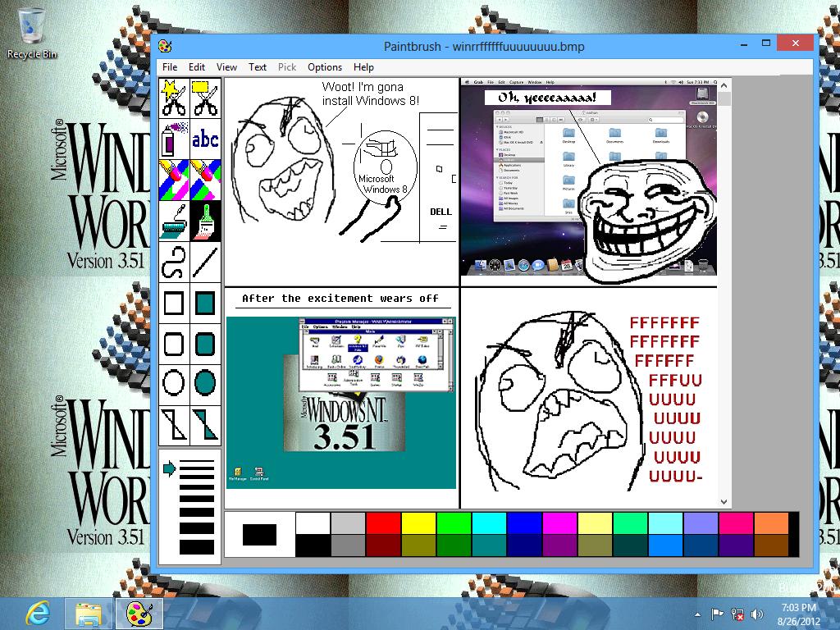Viewport: 840px width, 630px height.
Task: Choose the straight Line tool
Action: [x=205, y=262]
